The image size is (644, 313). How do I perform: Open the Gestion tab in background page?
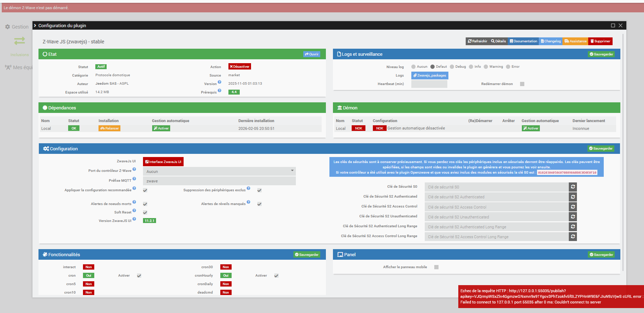(17, 27)
